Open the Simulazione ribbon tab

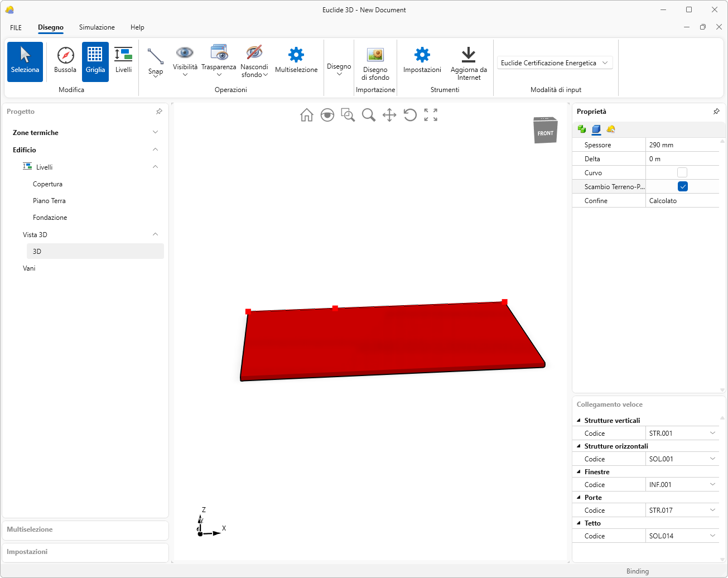97,27
